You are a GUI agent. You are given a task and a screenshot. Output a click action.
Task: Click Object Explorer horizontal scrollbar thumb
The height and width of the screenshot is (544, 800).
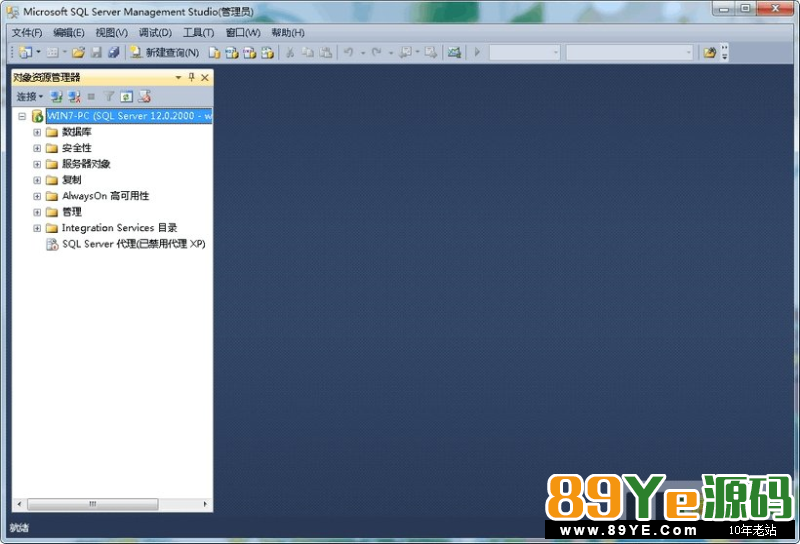coord(92,504)
